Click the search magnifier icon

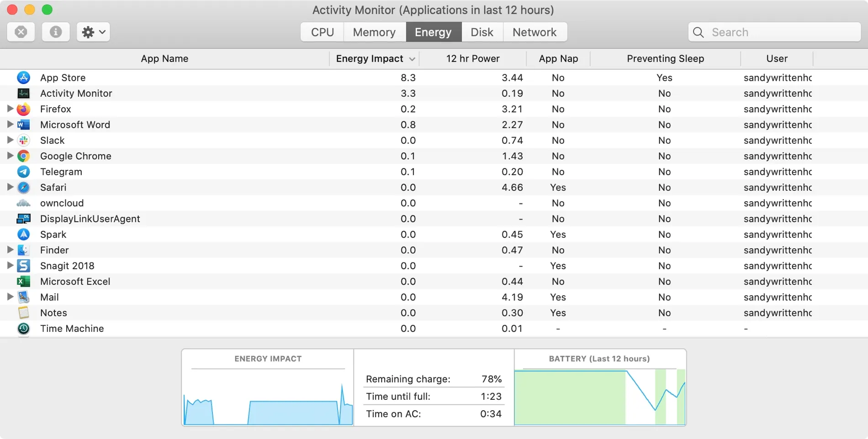(698, 32)
